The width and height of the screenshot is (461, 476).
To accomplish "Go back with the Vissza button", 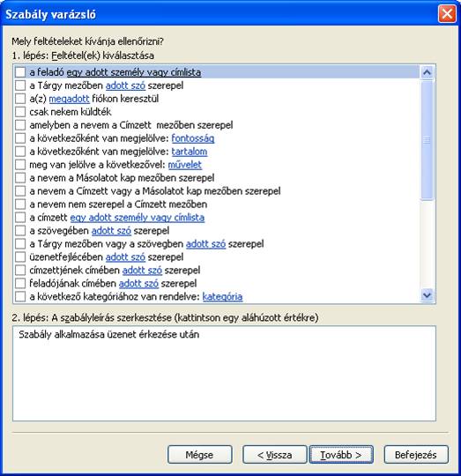I will tap(275, 455).
